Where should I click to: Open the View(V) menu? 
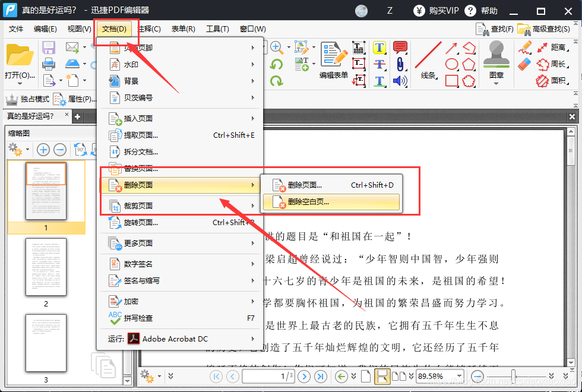[x=79, y=29]
